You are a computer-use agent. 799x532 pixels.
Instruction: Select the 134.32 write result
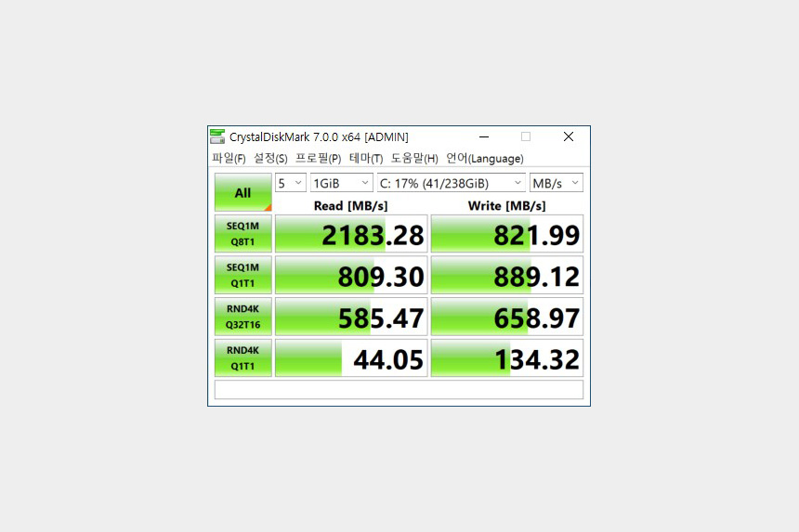507,357
